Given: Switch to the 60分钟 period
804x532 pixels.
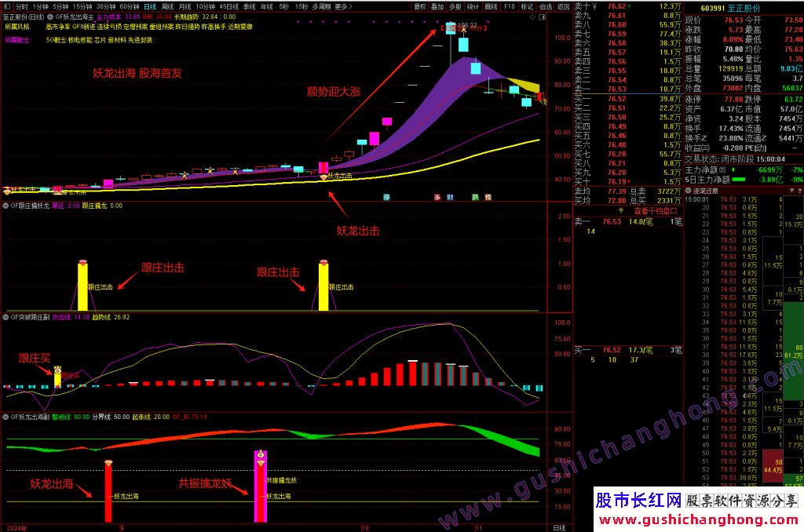Looking at the screenshot, I should click(x=130, y=6).
